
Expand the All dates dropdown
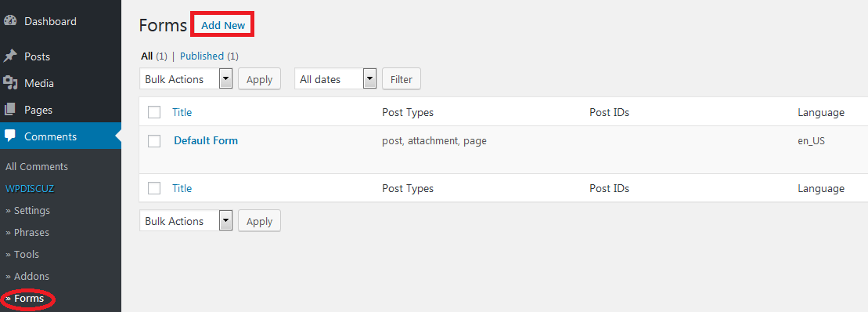[x=336, y=79]
